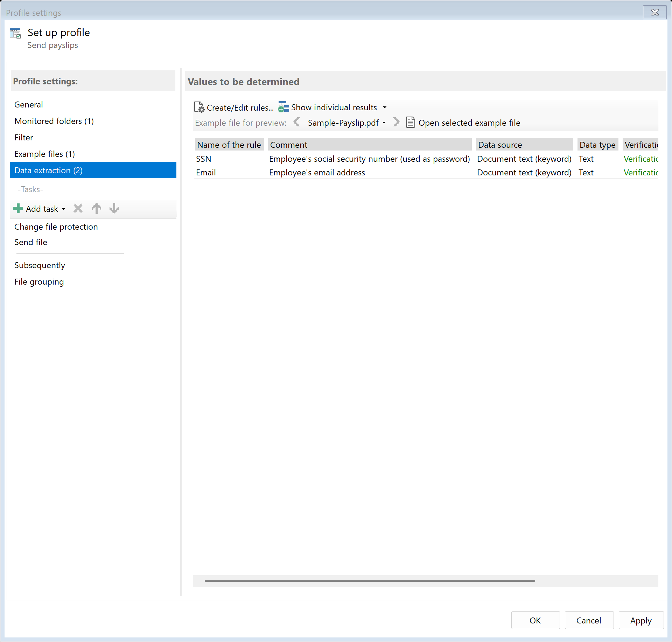Open the Sample-Payslip.pdf dropdown

tap(384, 123)
